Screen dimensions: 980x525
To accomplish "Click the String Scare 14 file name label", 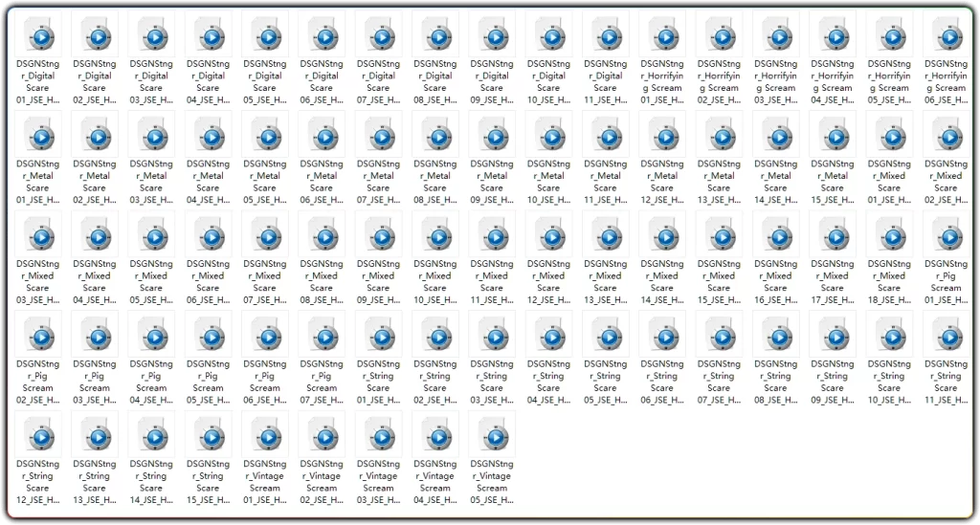I will pos(151,481).
